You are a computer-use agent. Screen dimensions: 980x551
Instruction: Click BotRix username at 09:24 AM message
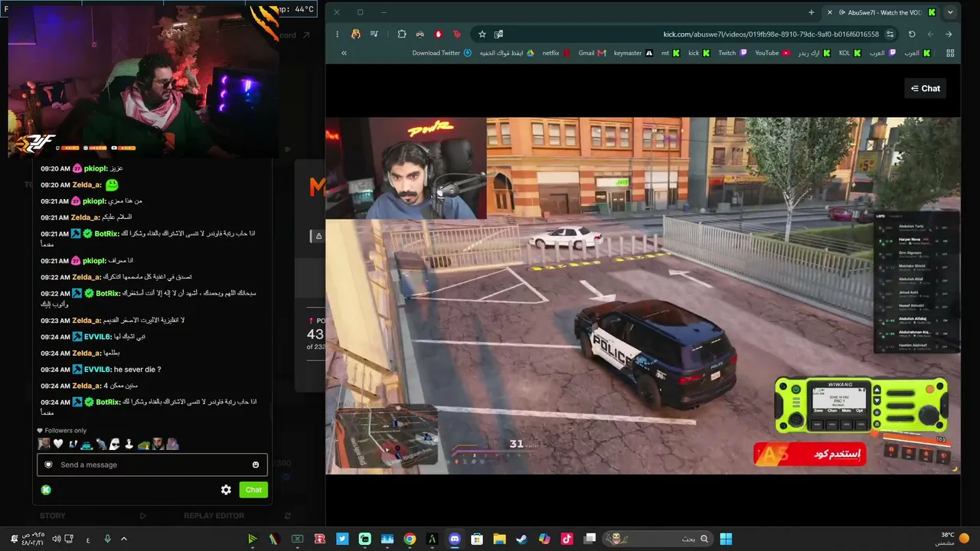coord(107,402)
